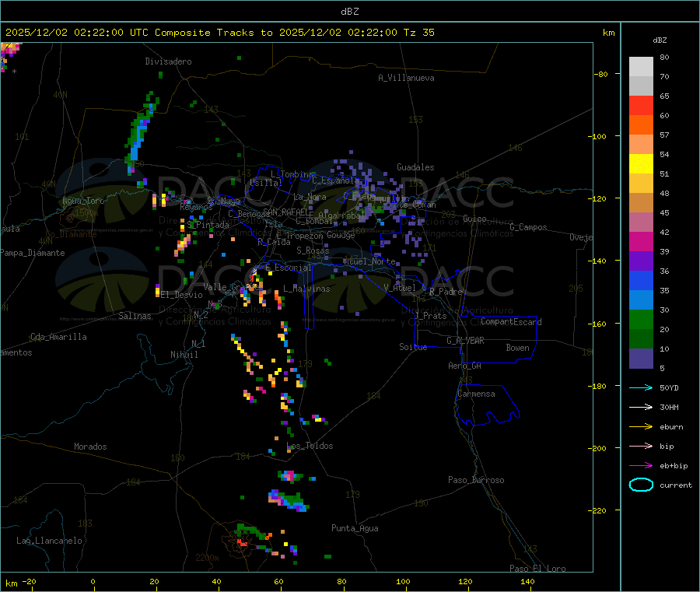
Task: Click the 'El_Desvio' map label
Action: 181,295
